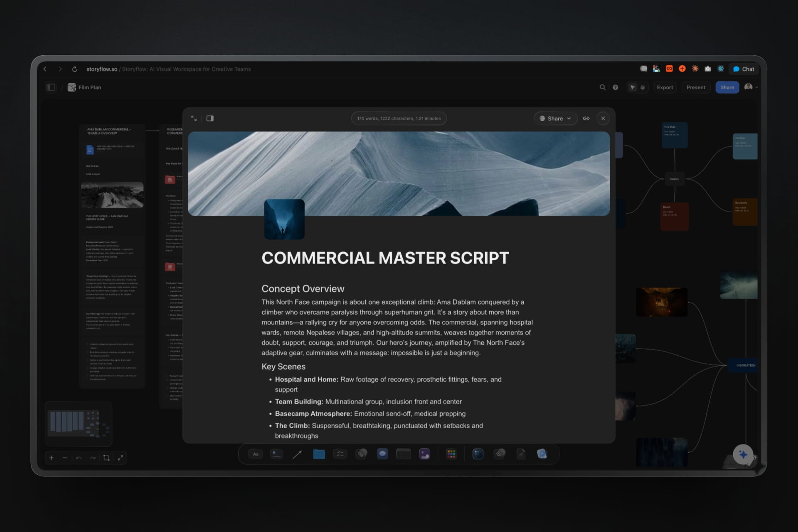Viewport: 798px width, 532px height.
Task: Click the canvas minimap overview
Action: (x=79, y=424)
